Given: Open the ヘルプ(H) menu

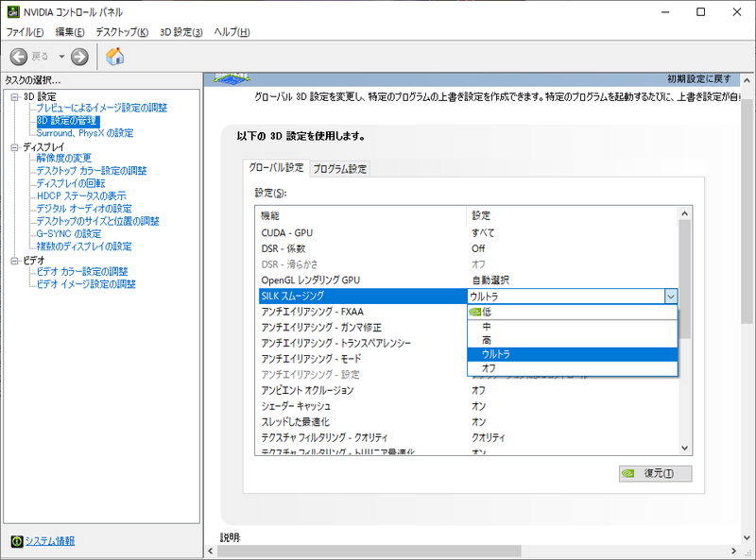Looking at the screenshot, I should coord(232,32).
